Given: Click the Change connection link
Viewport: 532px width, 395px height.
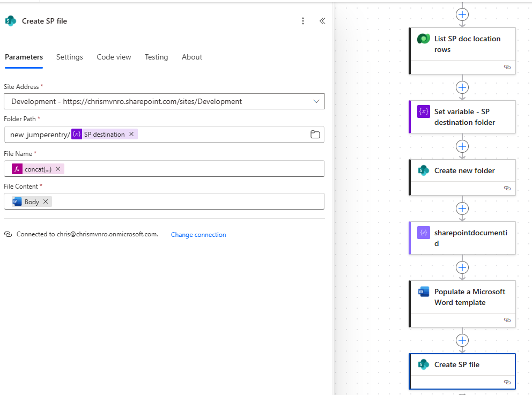Looking at the screenshot, I should [x=198, y=235].
